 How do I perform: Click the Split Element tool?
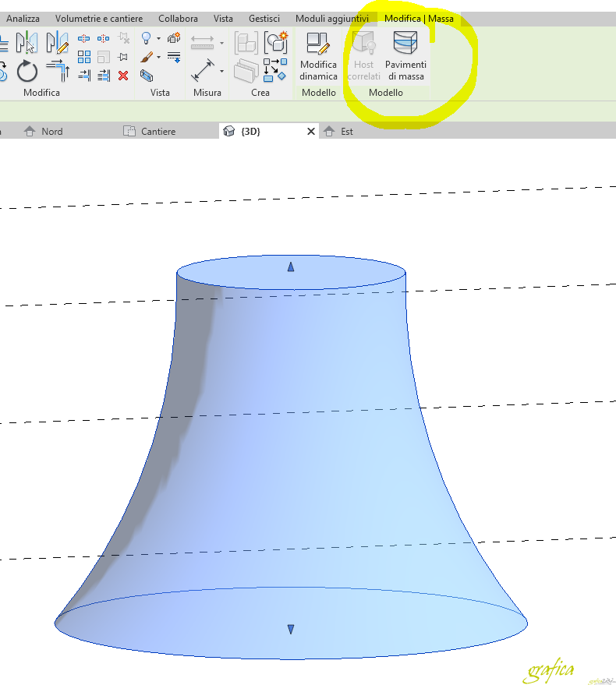[x=83, y=38]
